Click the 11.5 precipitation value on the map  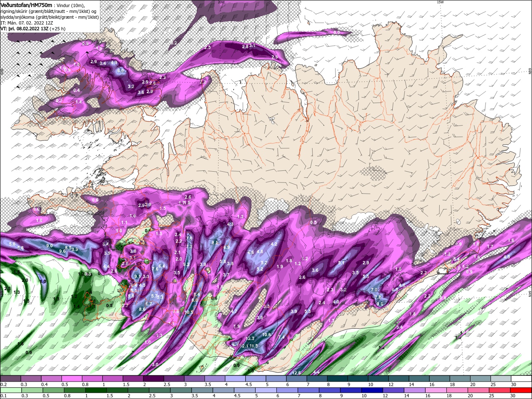tap(254, 346)
